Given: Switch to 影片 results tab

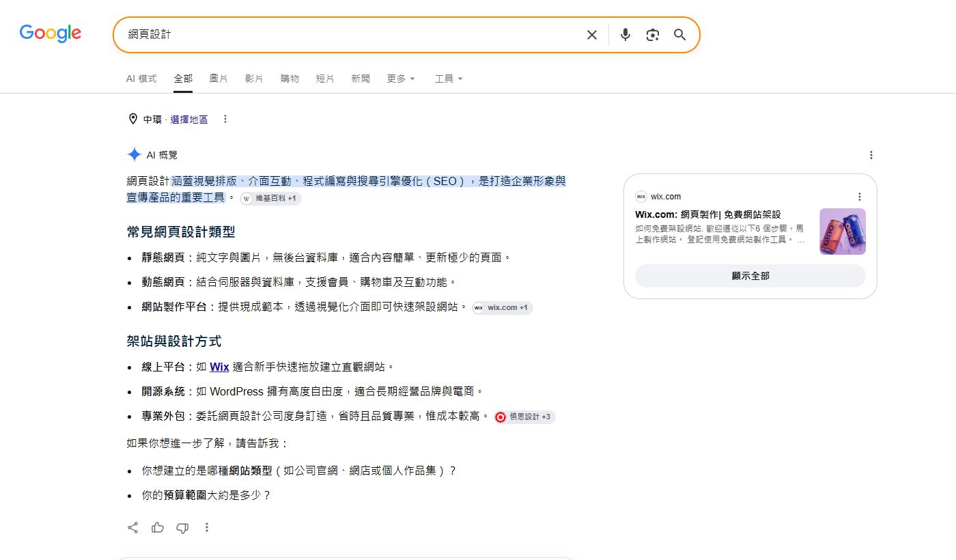Looking at the screenshot, I should 254,79.
